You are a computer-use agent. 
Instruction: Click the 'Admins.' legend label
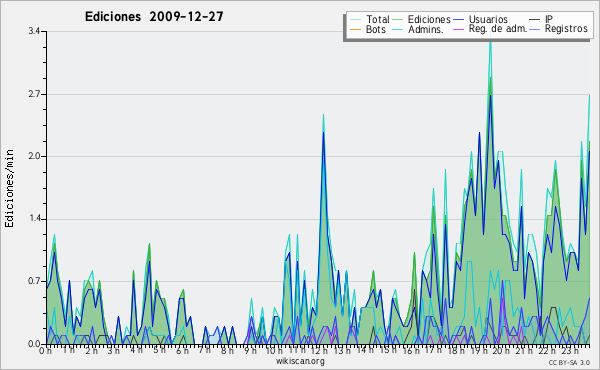click(426, 29)
